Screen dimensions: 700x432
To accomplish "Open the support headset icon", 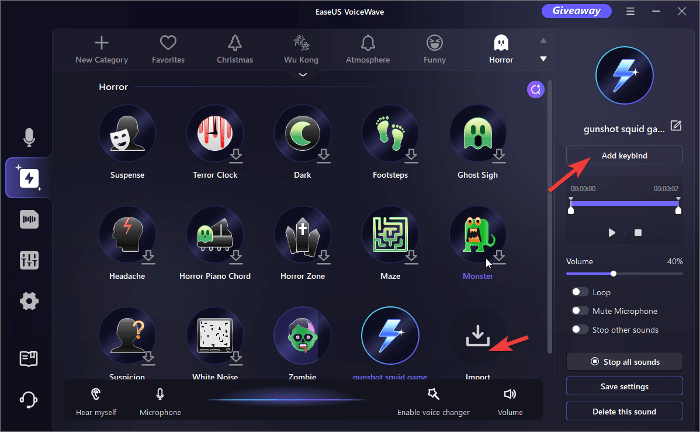I will (29, 399).
